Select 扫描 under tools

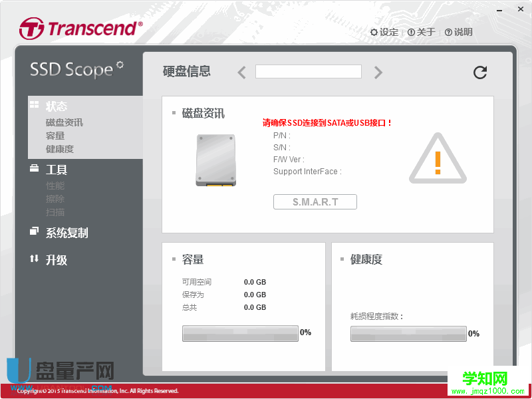point(55,212)
